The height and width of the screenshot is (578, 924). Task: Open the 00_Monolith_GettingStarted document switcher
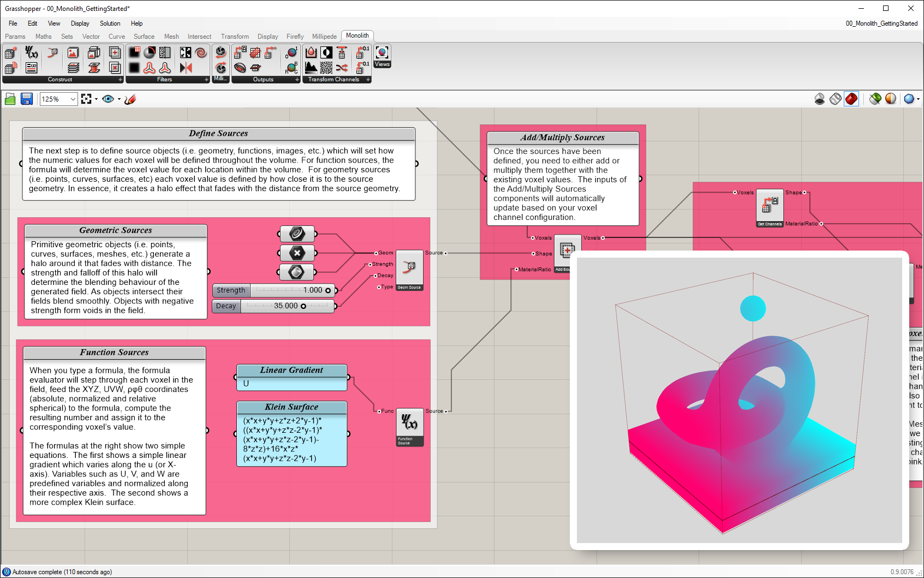tap(881, 23)
